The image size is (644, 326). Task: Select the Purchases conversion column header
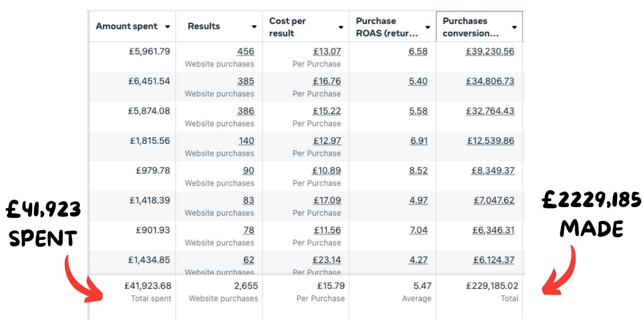[x=479, y=27]
